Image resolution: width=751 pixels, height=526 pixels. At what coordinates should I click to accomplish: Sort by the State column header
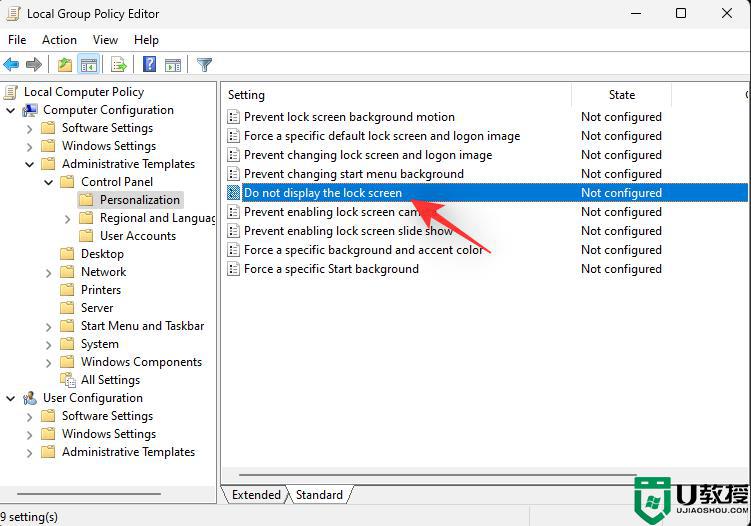(x=622, y=95)
